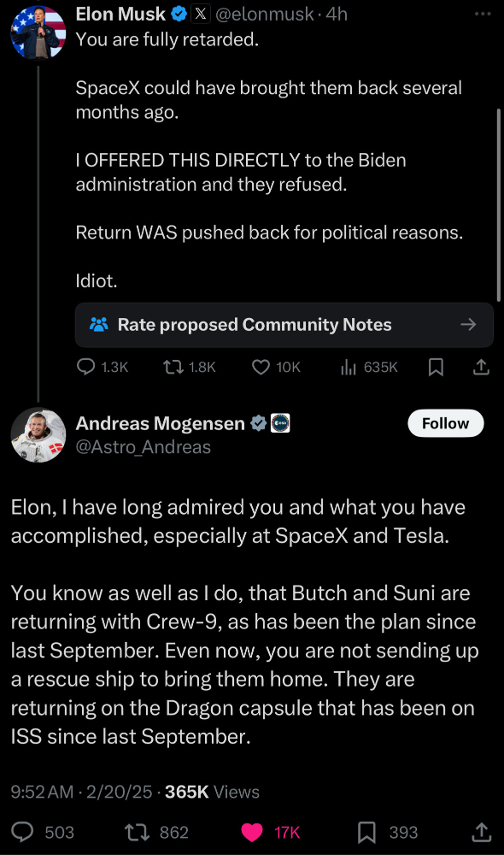Open three-dot more options menu
This screenshot has width=504, height=855.
point(483,14)
